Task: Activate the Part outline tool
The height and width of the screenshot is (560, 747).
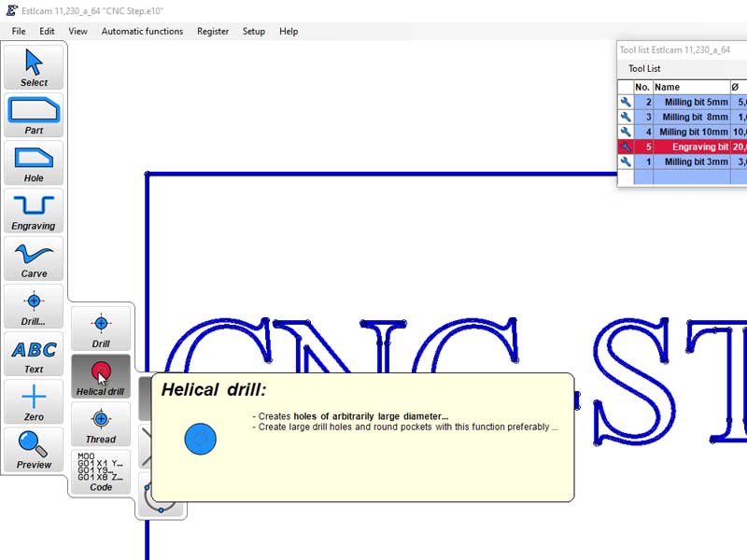Action: click(34, 116)
